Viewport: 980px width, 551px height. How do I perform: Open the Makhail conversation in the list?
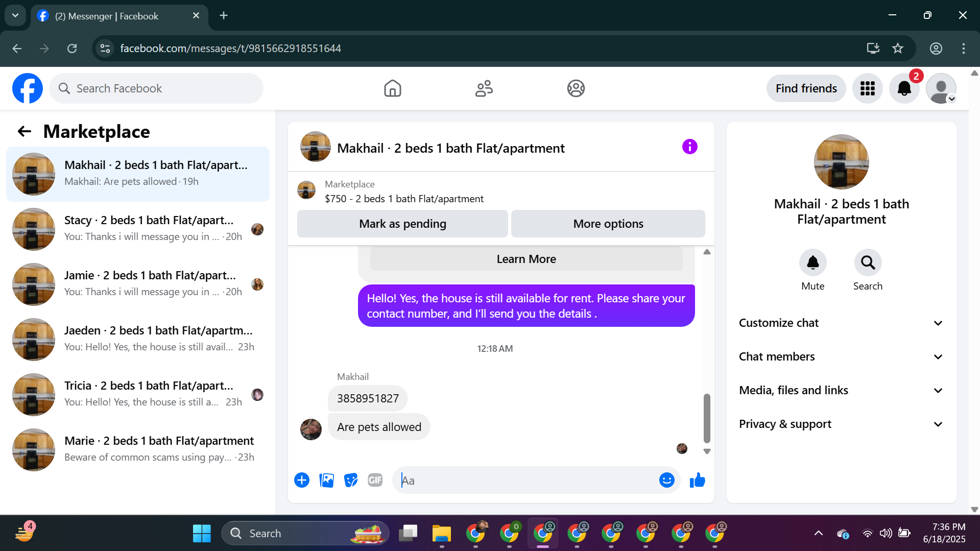[138, 174]
